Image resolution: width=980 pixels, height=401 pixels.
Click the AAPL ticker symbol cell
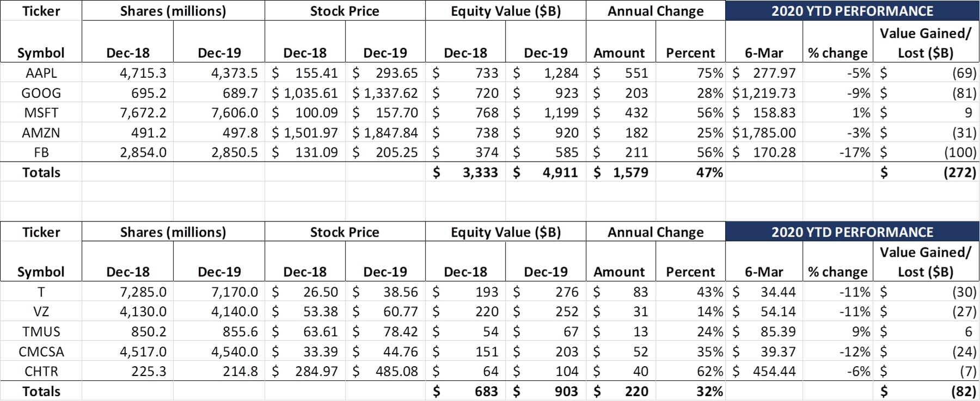[x=41, y=73]
